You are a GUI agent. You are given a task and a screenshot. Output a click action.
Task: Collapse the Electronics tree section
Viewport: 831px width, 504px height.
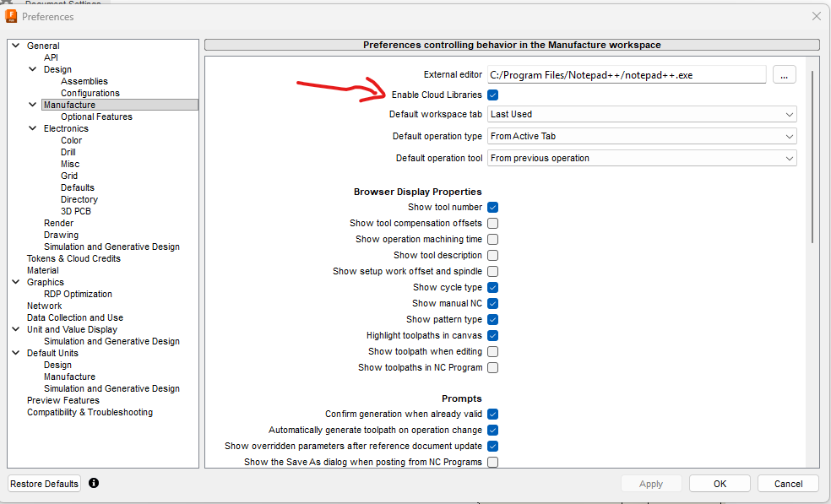[33, 129]
